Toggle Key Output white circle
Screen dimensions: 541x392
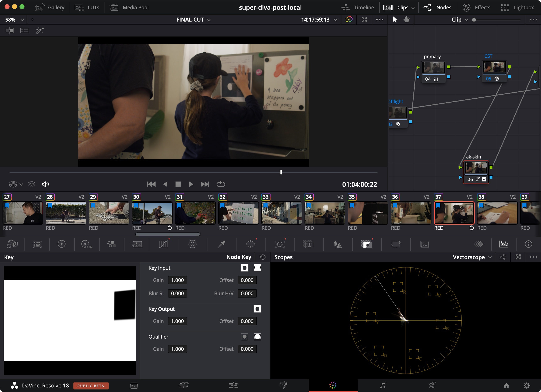click(257, 309)
